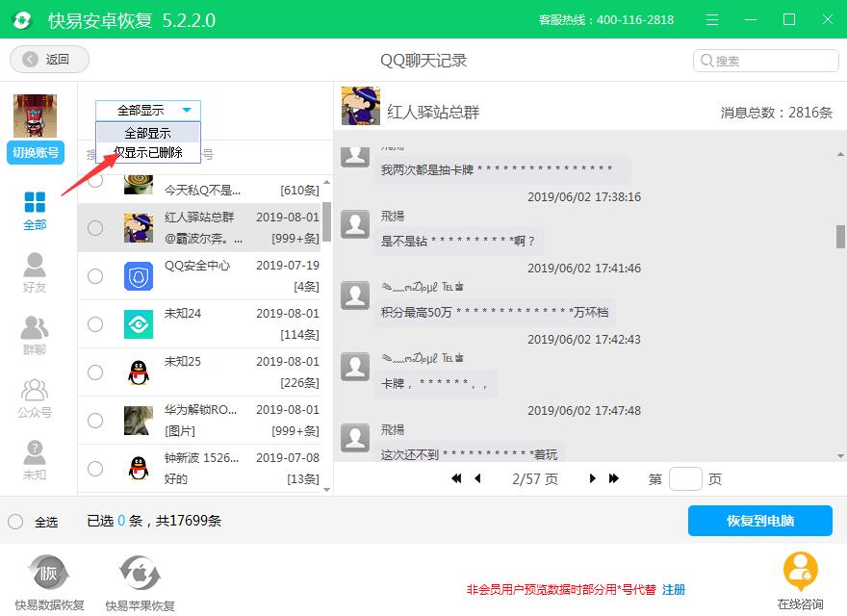847x616 pixels.
Task: Toggle the 全选 select all radio
Action: coord(15,522)
